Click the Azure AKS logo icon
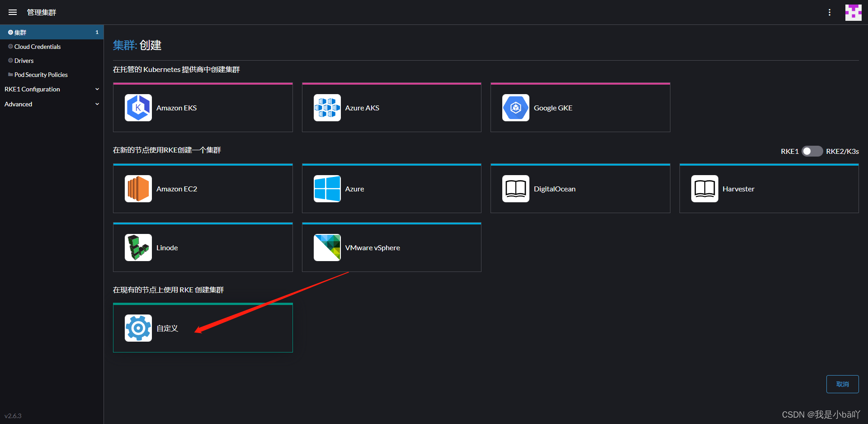This screenshot has height=424, width=868. coord(327,108)
